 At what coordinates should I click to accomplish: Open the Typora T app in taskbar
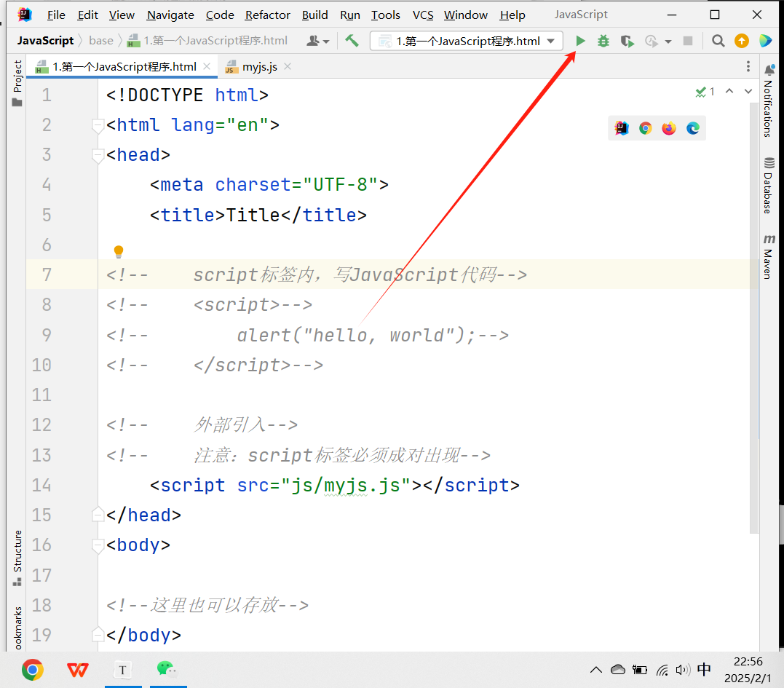122,670
